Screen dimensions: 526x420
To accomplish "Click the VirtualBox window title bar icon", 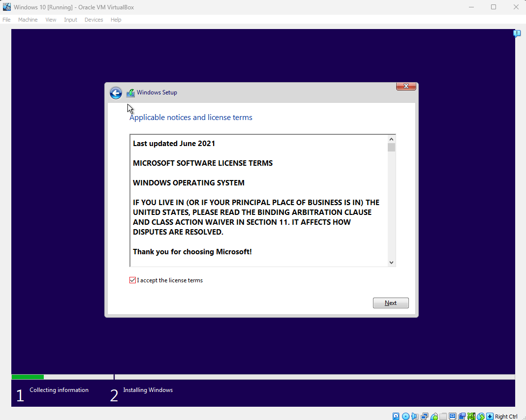I will (x=7, y=7).
